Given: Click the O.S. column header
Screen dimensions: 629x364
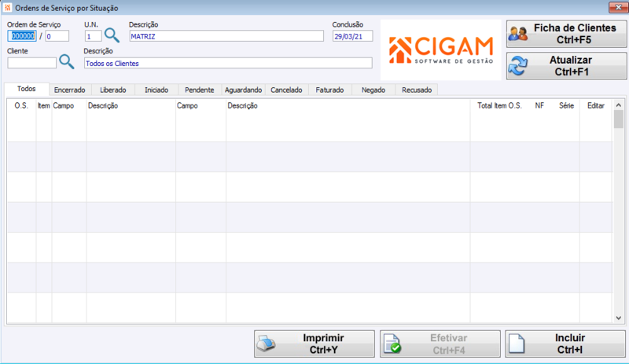Looking at the screenshot, I should [x=21, y=106].
